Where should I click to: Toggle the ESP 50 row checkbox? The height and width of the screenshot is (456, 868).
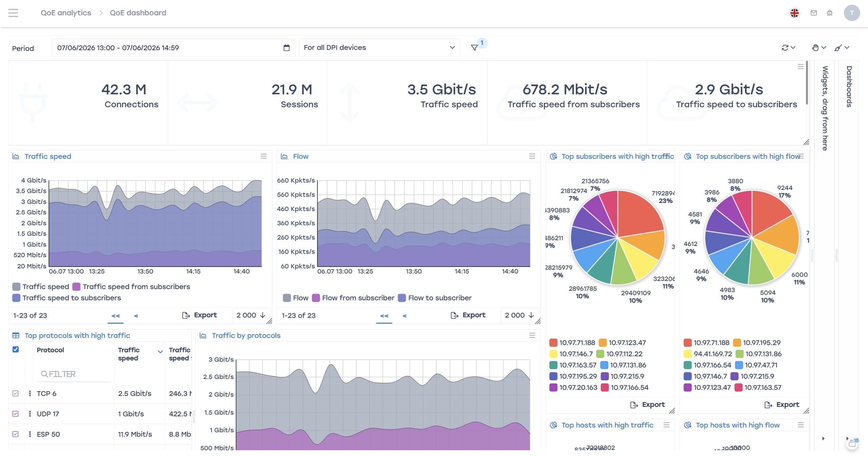pos(15,434)
